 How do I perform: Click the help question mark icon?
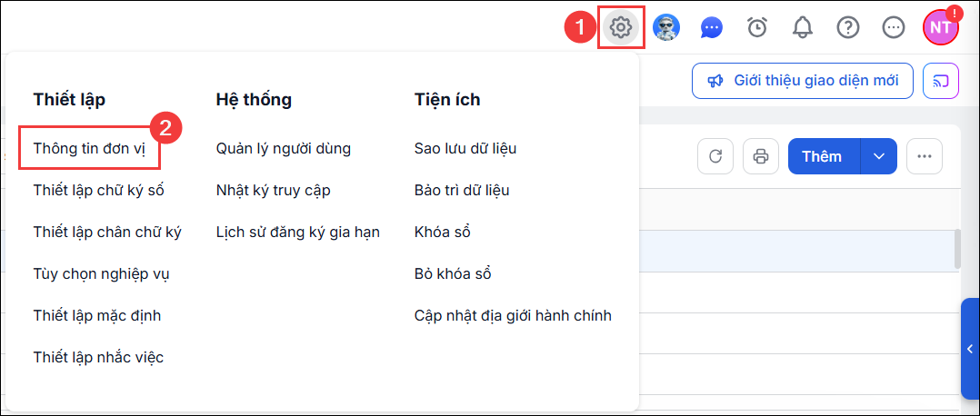pyautogui.click(x=848, y=27)
